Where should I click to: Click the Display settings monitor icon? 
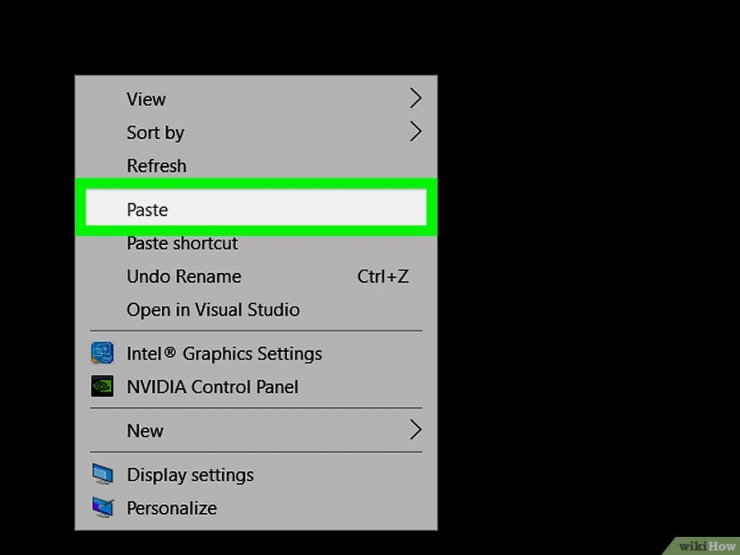click(102, 474)
